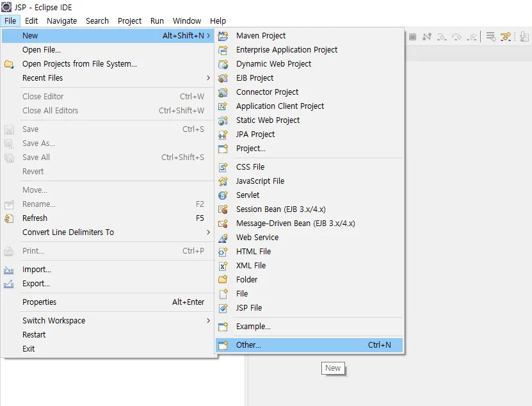Open the Navigate menu
The width and height of the screenshot is (532, 406).
(61, 21)
